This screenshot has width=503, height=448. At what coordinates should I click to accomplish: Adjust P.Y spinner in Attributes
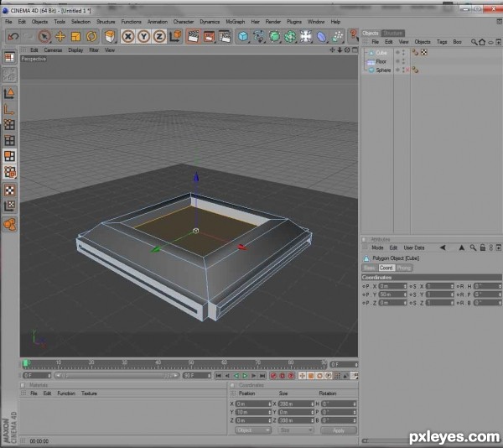pos(405,294)
